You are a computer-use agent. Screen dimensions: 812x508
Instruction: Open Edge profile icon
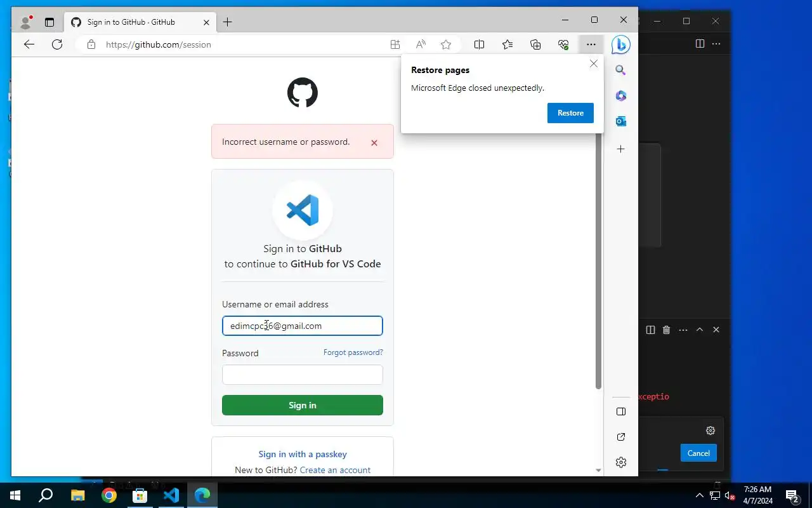[26, 22]
